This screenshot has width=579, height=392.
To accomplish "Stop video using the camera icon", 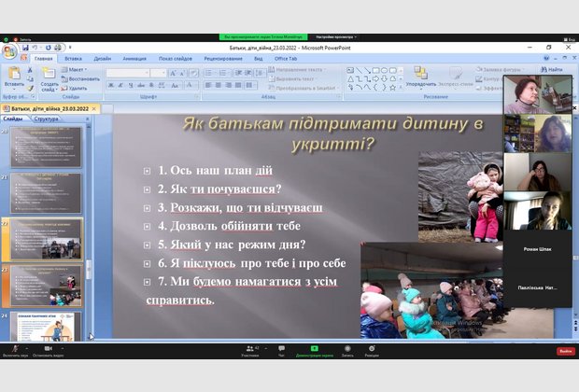I will tap(48, 348).
